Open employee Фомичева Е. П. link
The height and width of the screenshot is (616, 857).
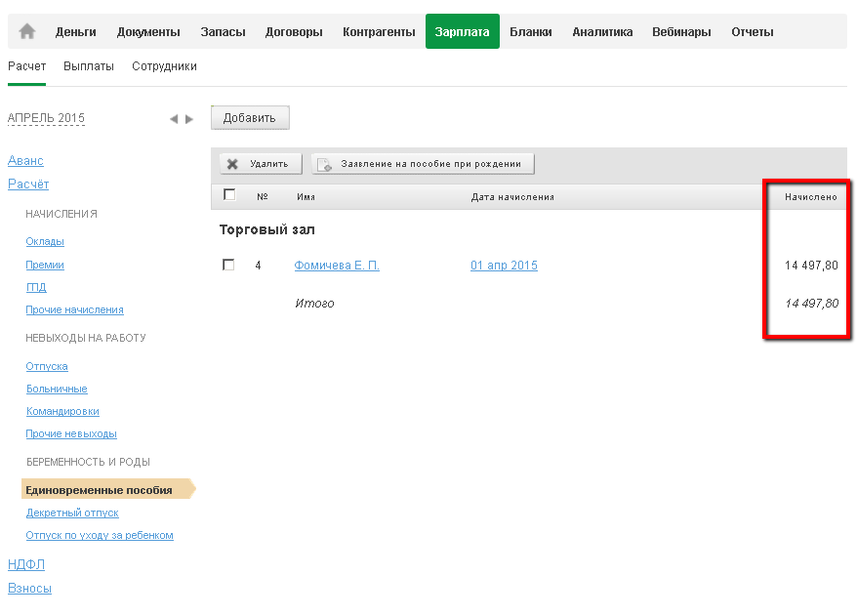pyautogui.click(x=337, y=266)
